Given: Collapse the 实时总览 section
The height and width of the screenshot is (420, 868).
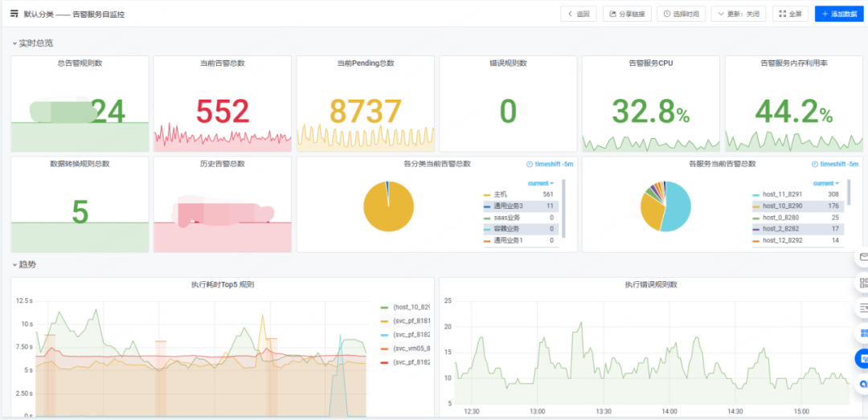Looking at the screenshot, I should click(33, 43).
